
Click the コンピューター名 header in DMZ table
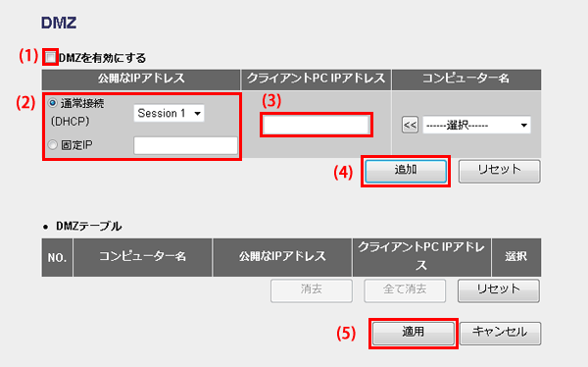pyautogui.click(x=142, y=257)
